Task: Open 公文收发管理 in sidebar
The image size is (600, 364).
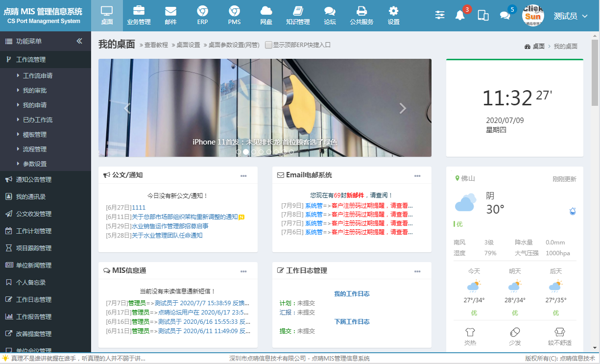Action: coord(46,214)
